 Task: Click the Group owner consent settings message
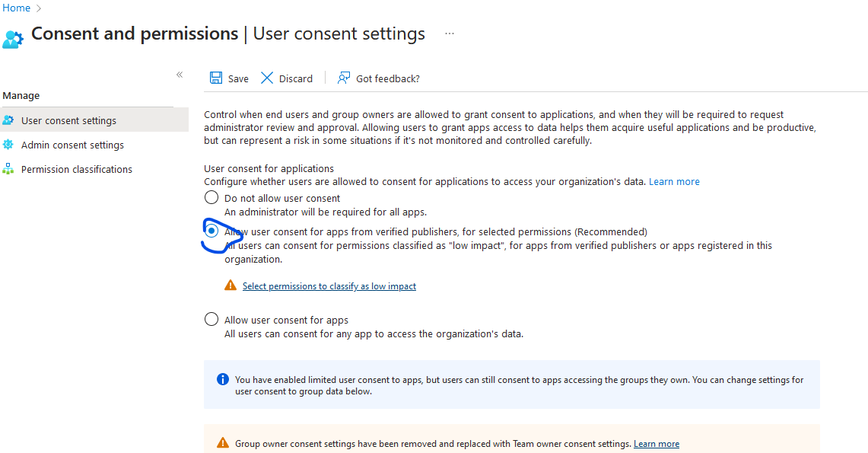coord(433,444)
